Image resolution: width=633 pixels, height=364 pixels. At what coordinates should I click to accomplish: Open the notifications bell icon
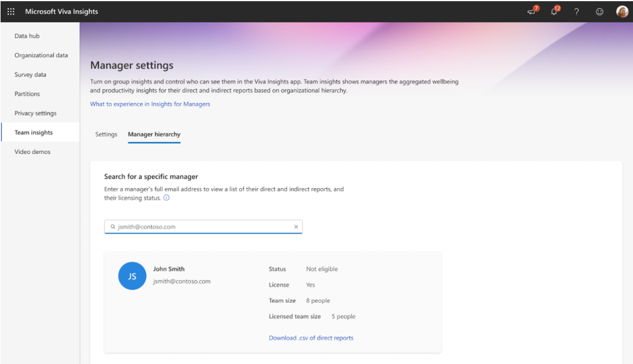pos(554,11)
